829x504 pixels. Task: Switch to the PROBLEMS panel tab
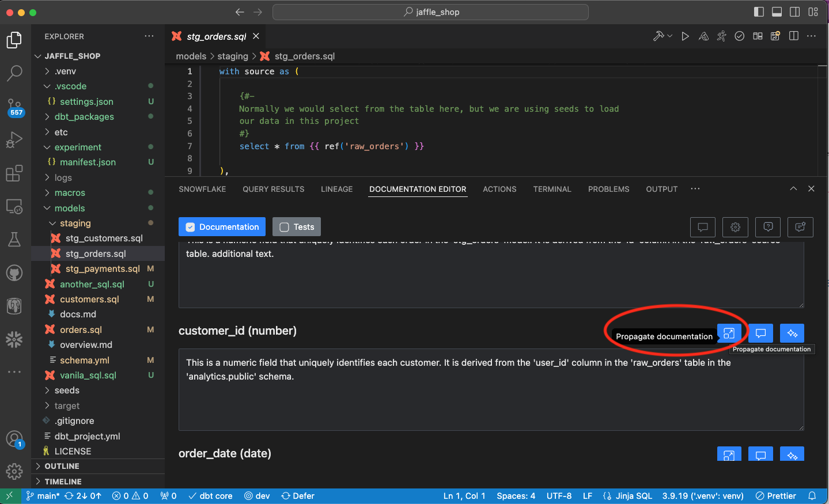tap(609, 189)
